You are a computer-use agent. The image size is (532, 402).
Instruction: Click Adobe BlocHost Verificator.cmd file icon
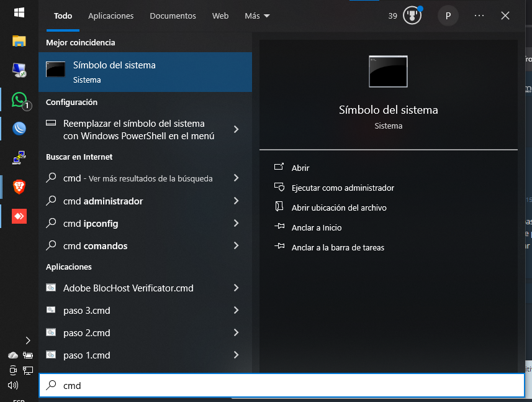pos(51,288)
